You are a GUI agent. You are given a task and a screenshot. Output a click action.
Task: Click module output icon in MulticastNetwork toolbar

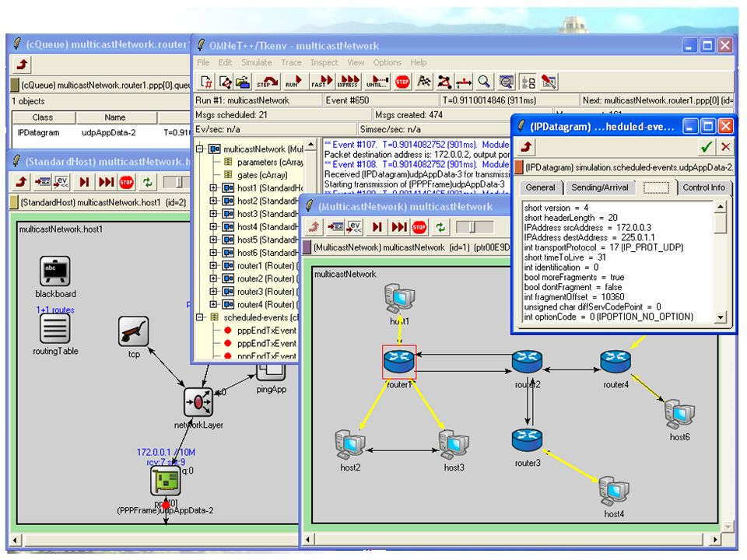pyautogui.click(x=335, y=227)
